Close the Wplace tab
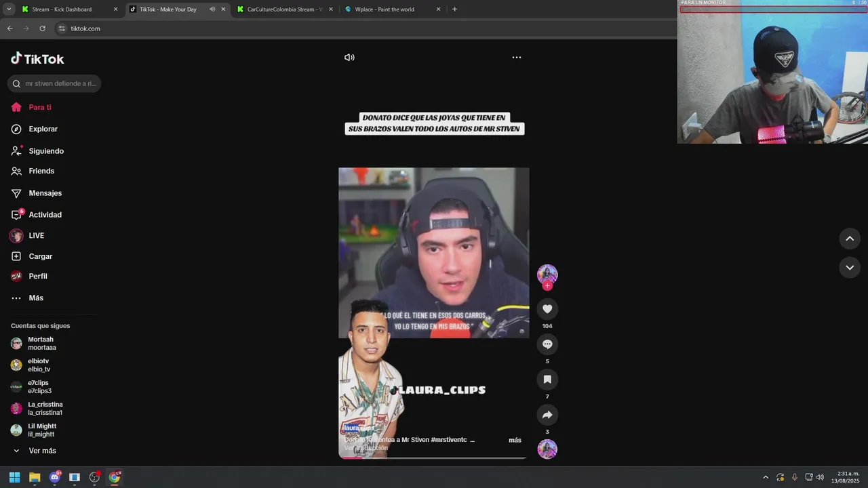This screenshot has height=488, width=868. coord(438,9)
